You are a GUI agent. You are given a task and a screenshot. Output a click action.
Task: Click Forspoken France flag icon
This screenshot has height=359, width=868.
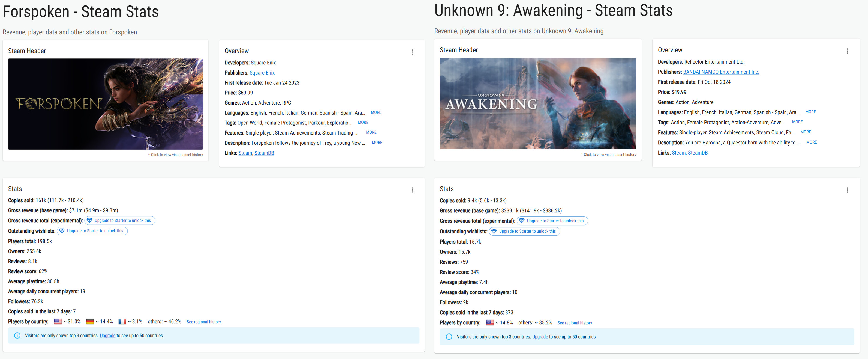click(122, 322)
